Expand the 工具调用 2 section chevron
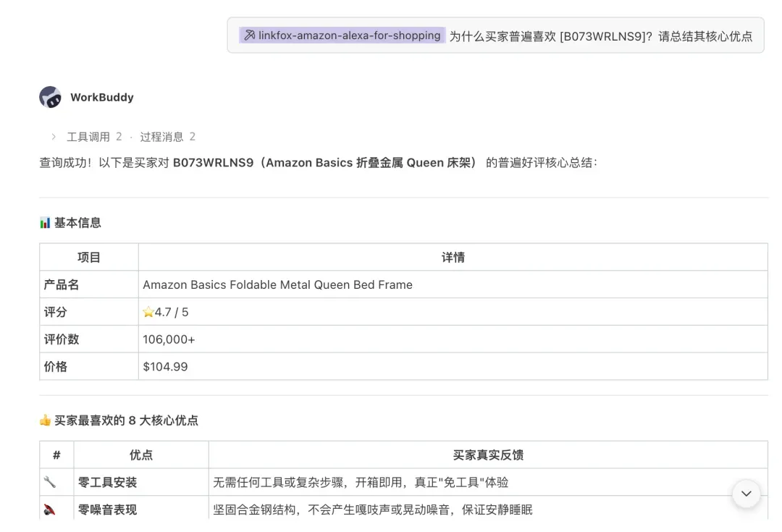This screenshot has height=532, width=782. (54, 137)
